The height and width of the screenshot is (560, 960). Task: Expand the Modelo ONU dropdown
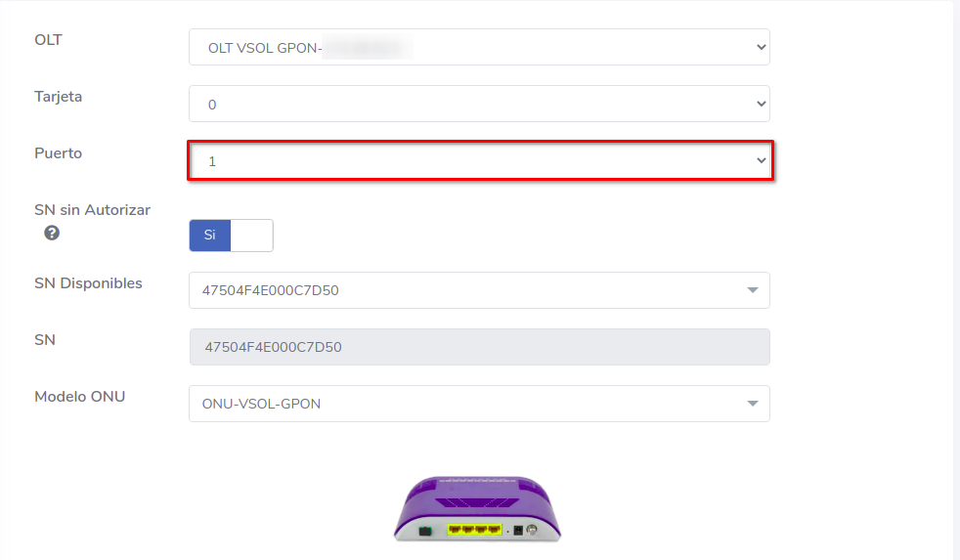pyautogui.click(x=479, y=404)
